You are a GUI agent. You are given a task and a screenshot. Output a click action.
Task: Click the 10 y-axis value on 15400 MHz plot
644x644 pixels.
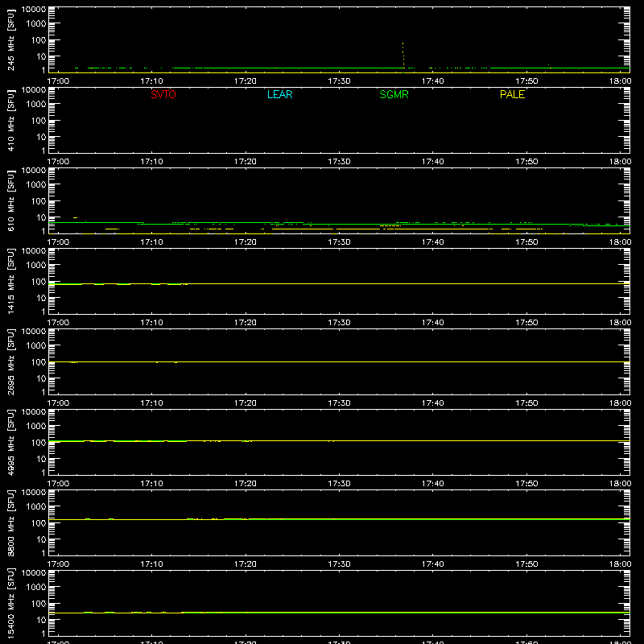[x=41, y=620]
